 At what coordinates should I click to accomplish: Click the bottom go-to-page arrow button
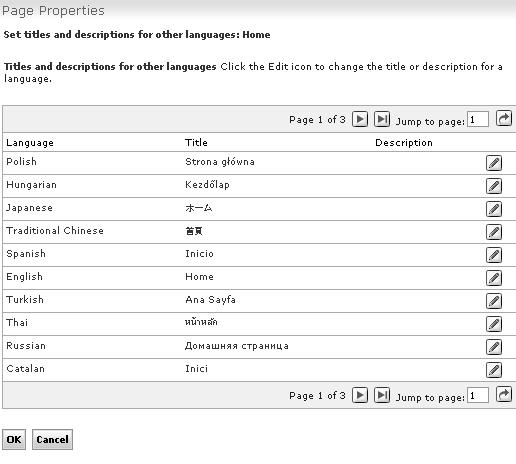coord(504,395)
